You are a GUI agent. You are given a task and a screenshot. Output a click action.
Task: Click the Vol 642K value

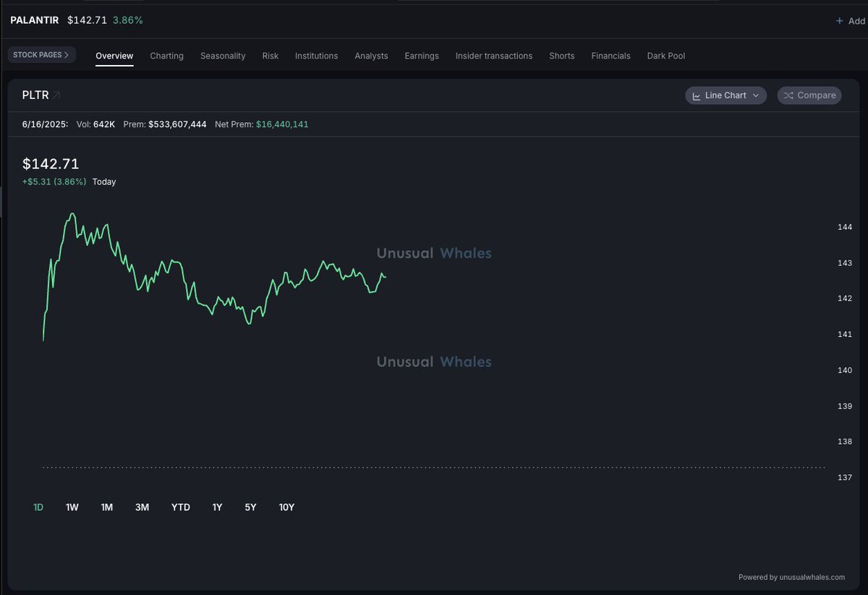coord(104,124)
